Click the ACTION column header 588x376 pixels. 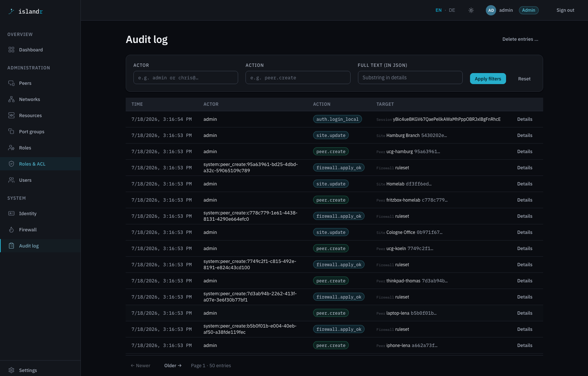[x=322, y=104]
